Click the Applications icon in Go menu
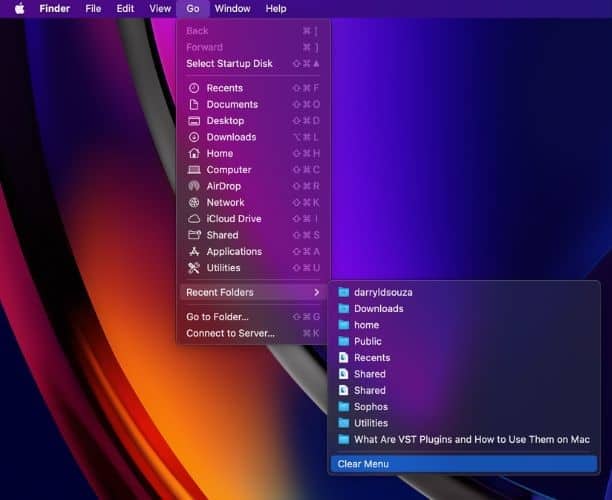 click(x=194, y=252)
